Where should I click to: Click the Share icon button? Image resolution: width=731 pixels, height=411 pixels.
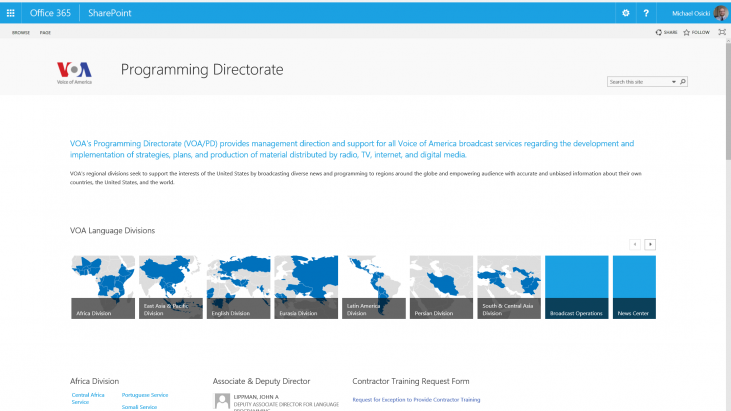point(666,32)
